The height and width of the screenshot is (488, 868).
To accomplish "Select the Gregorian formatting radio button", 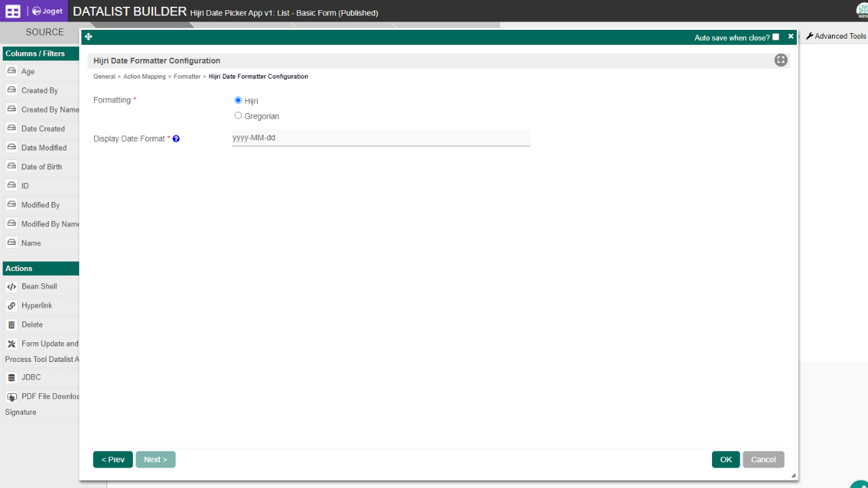I will click(x=238, y=116).
